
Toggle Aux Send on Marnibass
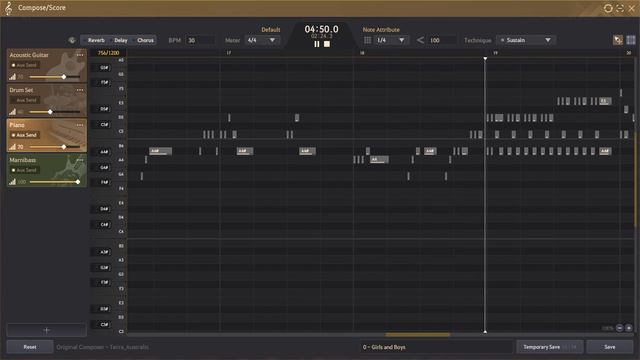pos(24,170)
